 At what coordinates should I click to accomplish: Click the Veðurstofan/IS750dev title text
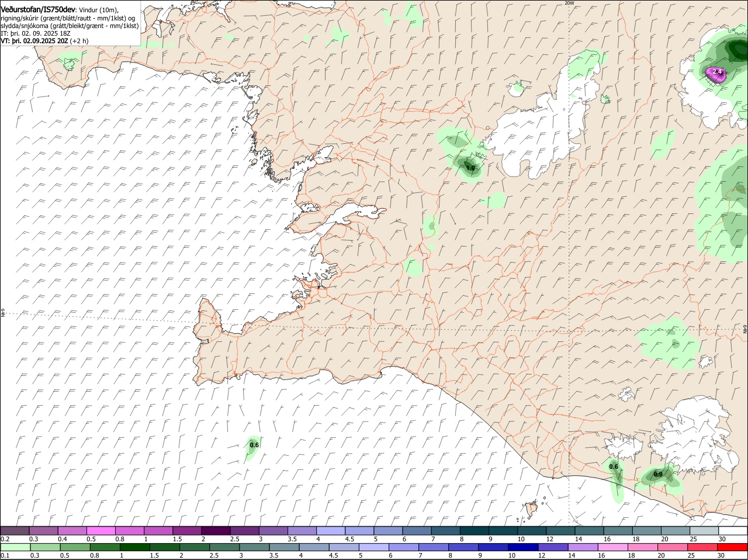[x=38, y=9]
